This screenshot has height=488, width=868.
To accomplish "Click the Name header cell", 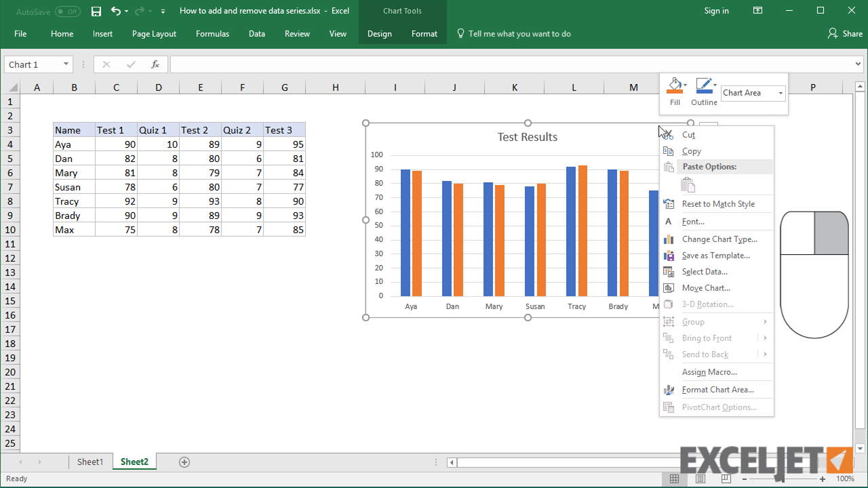I will [x=74, y=130].
